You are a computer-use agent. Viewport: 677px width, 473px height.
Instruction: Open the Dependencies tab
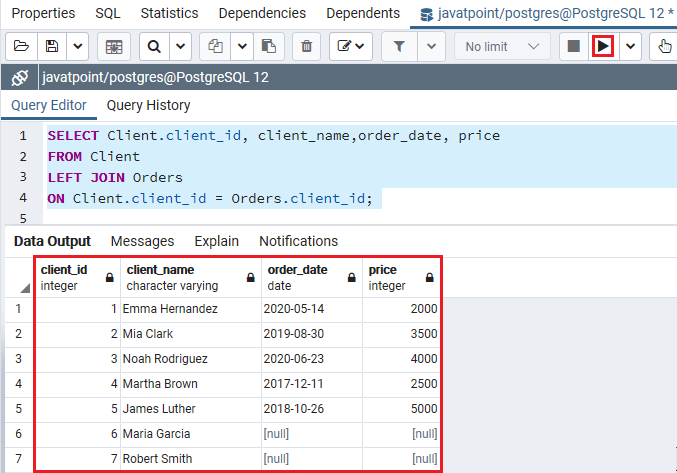point(262,13)
